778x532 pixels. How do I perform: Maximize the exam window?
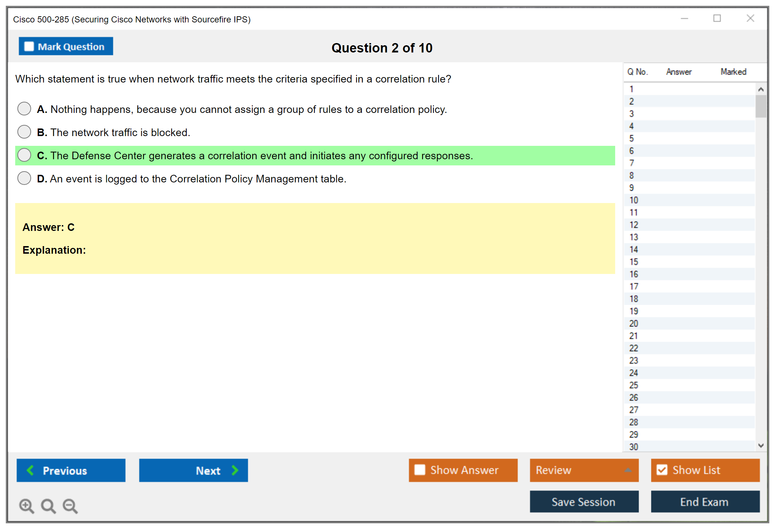coord(717,18)
